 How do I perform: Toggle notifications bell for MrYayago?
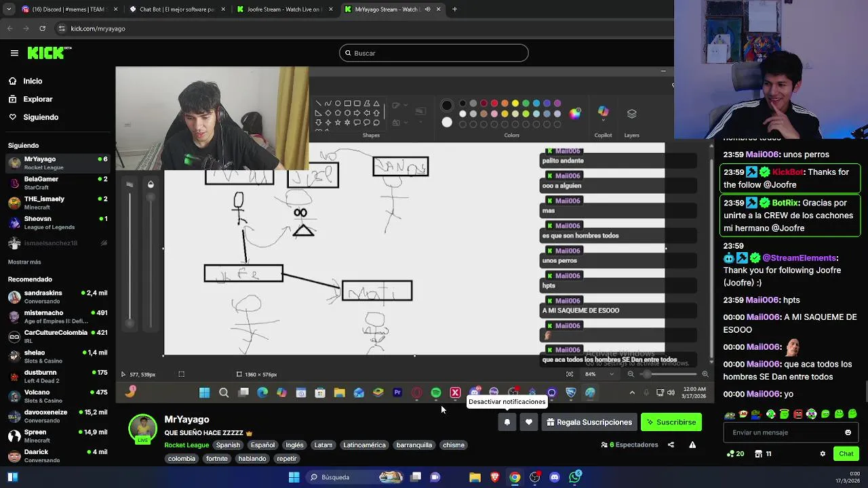[x=507, y=422]
